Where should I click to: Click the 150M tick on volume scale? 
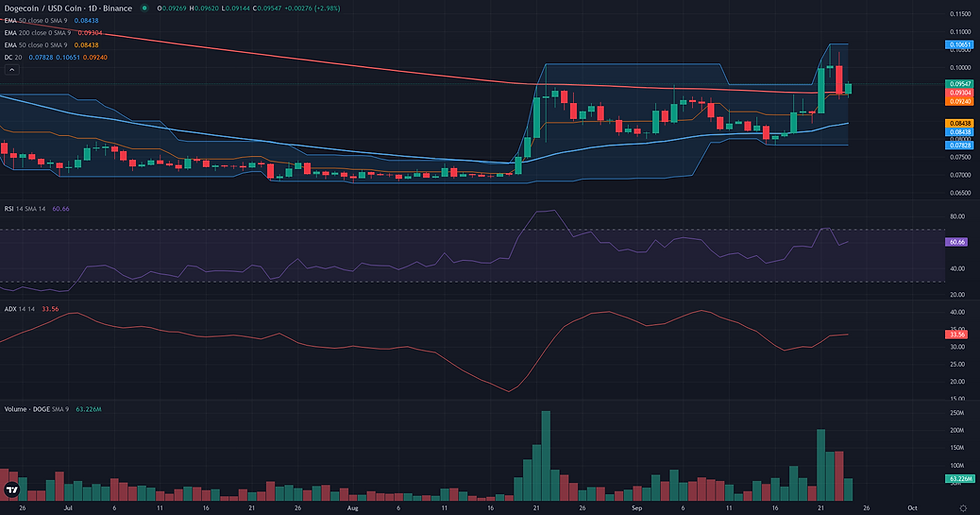pyautogui.click(x=957, y=448)
